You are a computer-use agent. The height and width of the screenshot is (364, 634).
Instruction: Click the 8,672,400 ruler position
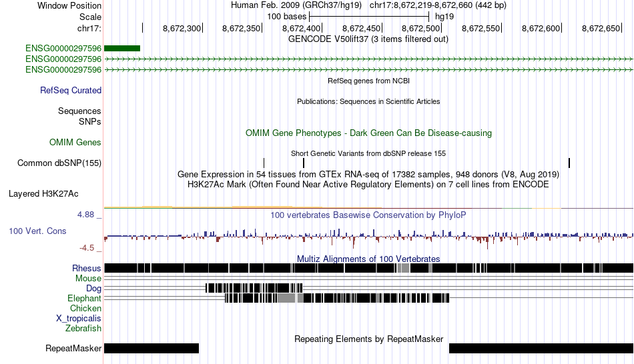click(x=301, y=28)
